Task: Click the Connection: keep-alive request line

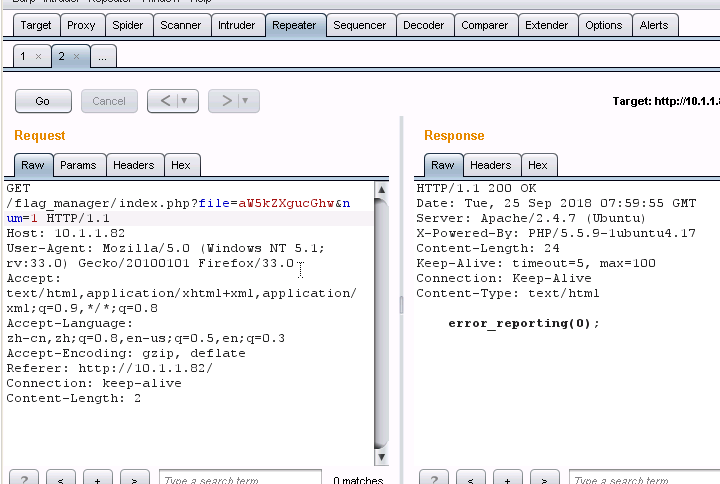Action: (x=94, y=383)
